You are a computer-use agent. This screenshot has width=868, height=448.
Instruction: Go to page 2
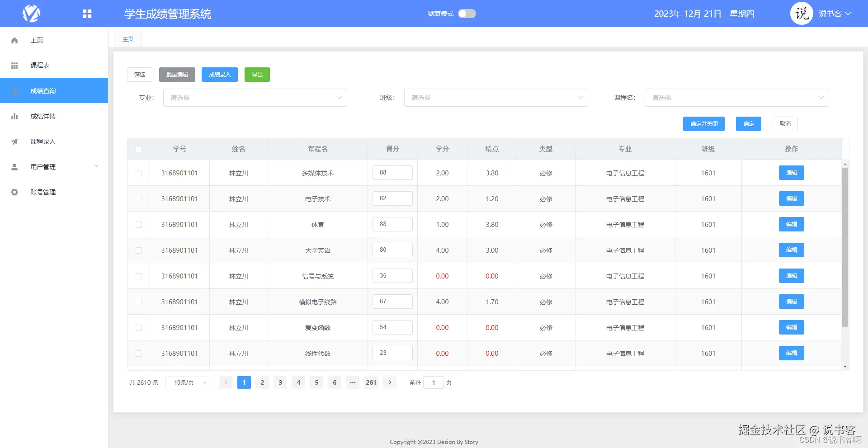pos(262,382)
